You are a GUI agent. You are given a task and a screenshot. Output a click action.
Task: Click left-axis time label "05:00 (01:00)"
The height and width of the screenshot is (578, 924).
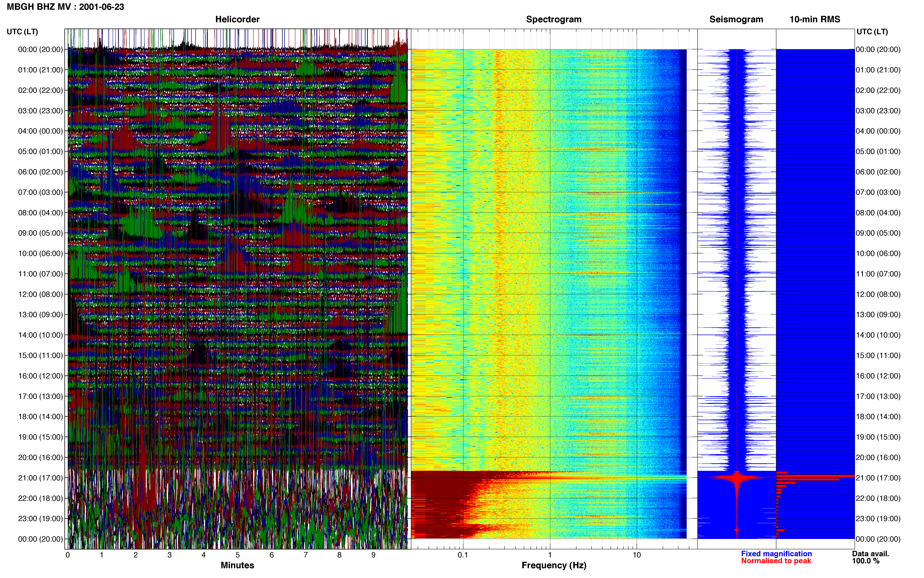(x=41, y=151)
